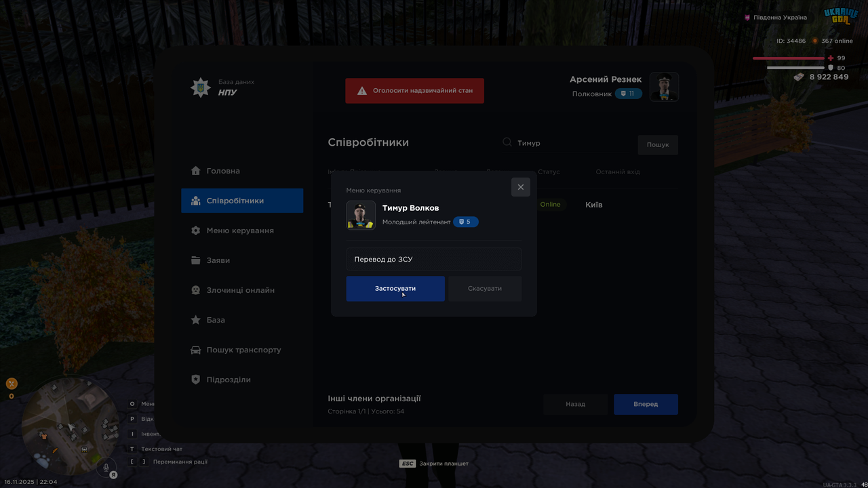Click Текстовий чат hint
868x488 pixels.
[161, 449]
